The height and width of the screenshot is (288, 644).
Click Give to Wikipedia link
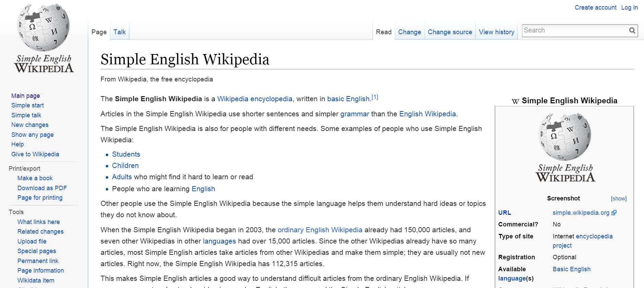pos(35,154)
